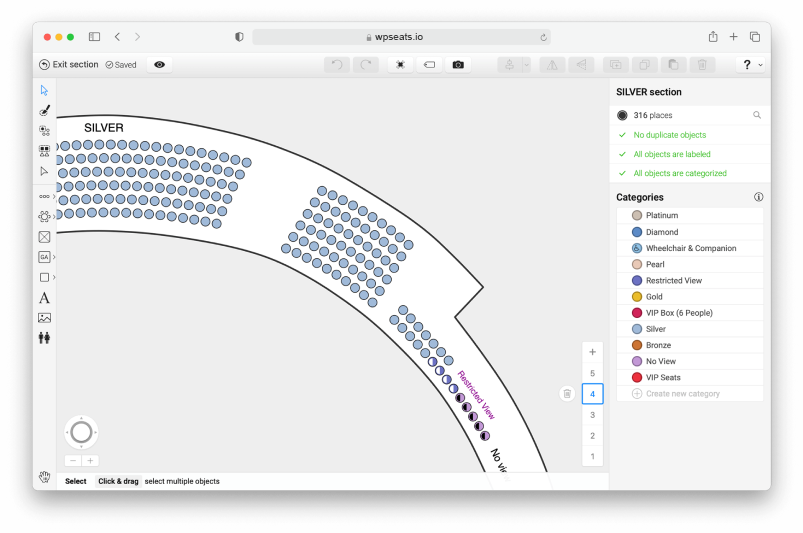The height and width of the screenshot is (533, 803).
Task: Select the Restricted View category
Action: 690,281
